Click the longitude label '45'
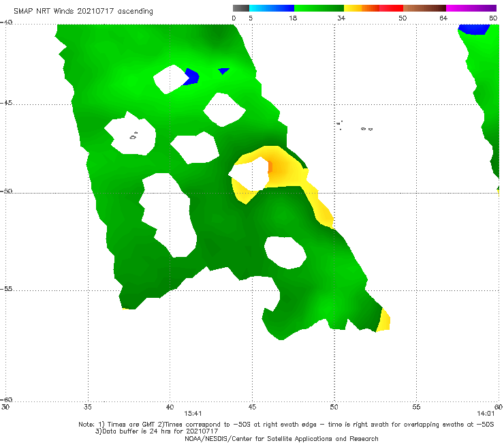This screenshot has width=504, height=443. pyautogui.click(x=252, y=407)
